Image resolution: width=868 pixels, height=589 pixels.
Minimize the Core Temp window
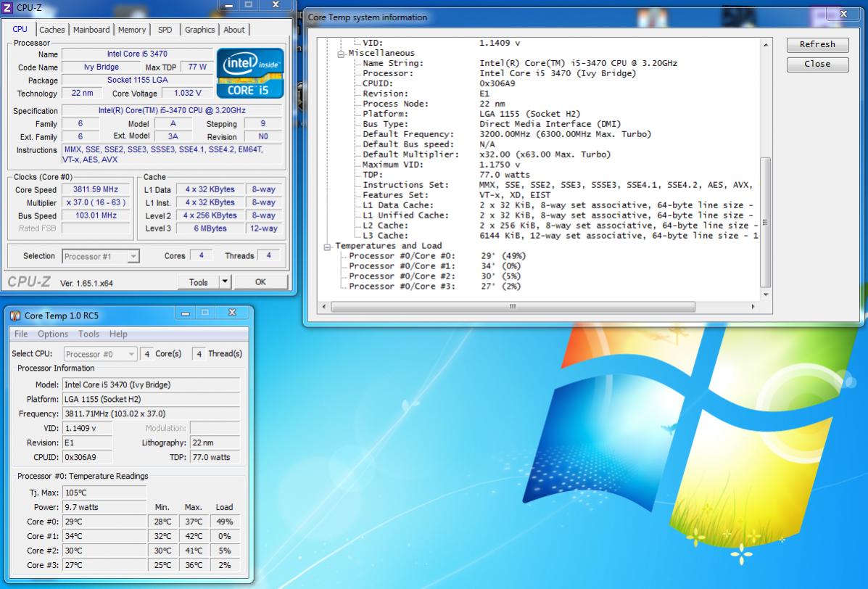[x=186, y=313]
